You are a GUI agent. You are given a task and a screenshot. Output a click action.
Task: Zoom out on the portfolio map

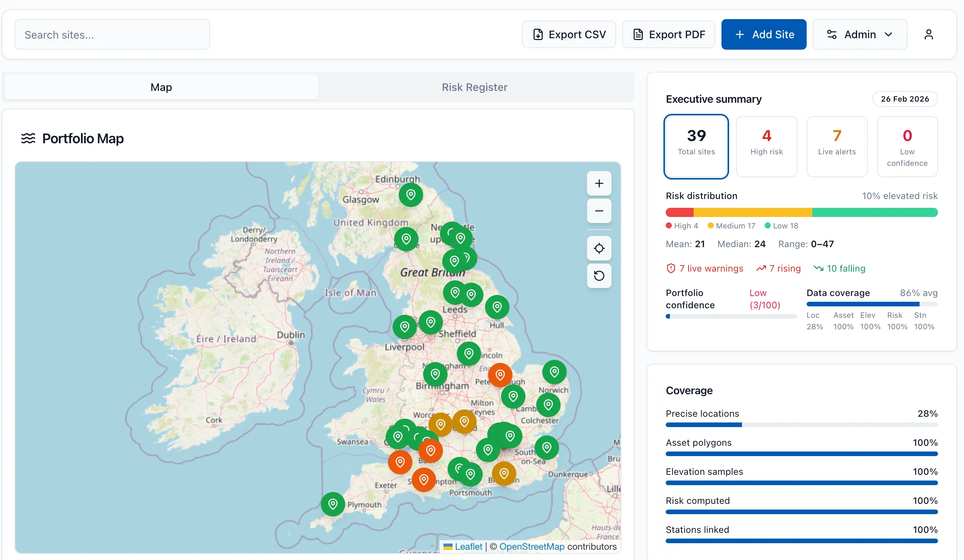click(598, 211)
